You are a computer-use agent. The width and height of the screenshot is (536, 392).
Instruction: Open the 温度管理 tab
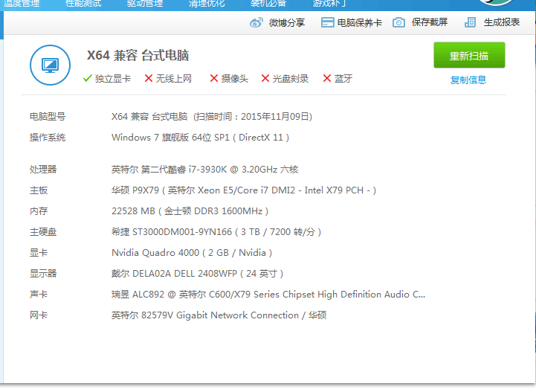[22, 4]
